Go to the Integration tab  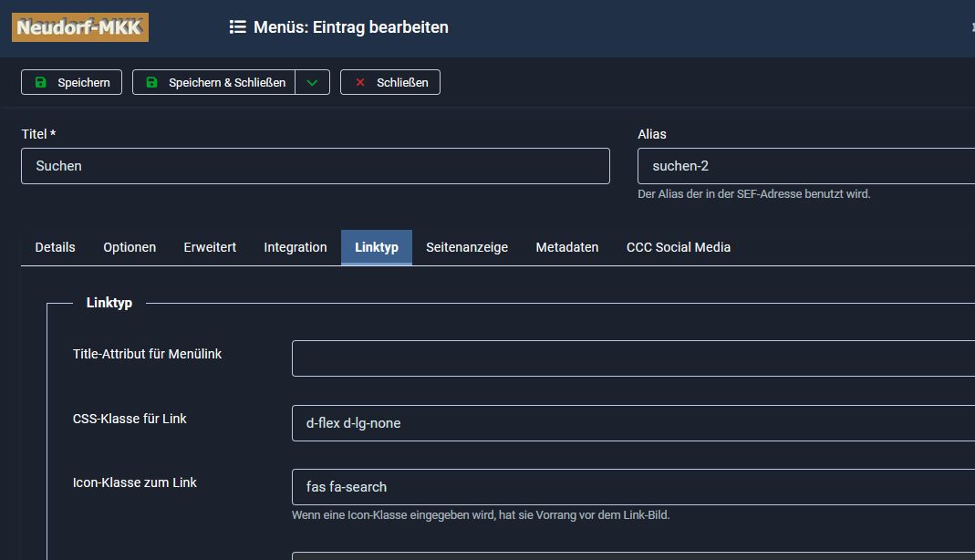[x=296, y=247]
